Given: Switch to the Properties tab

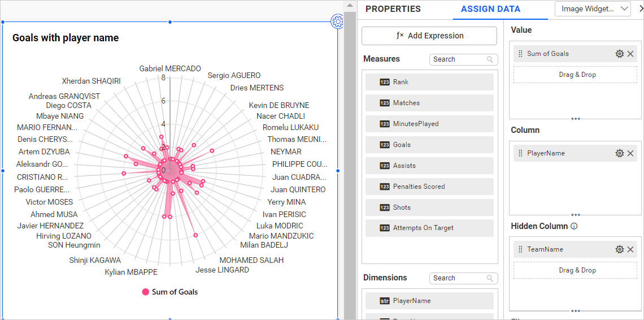Looking at the screenshot, I should 393,9.
